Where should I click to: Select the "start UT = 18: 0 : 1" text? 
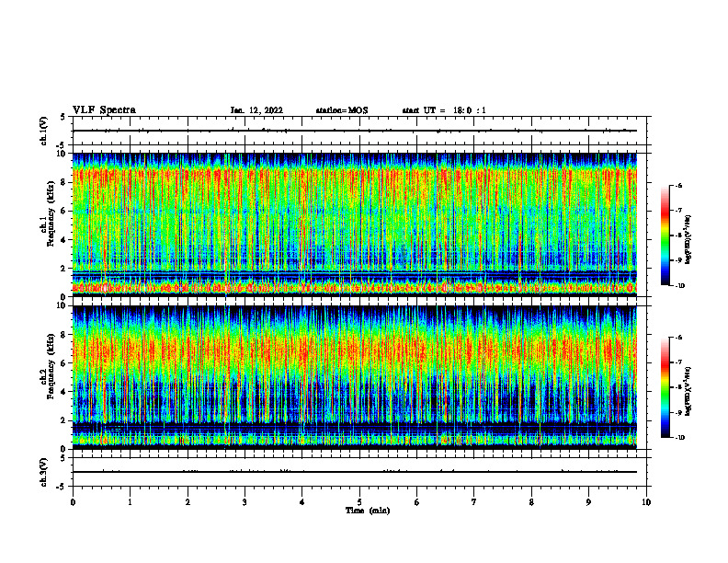444,110
